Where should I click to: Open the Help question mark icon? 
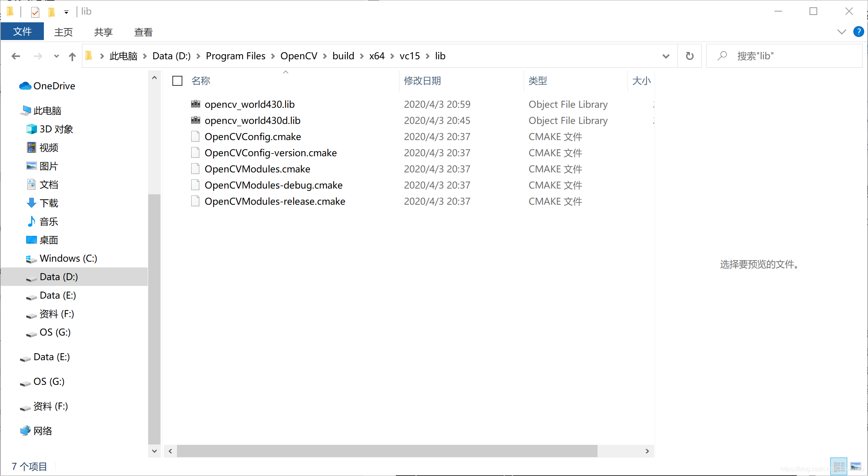point(858,32)
